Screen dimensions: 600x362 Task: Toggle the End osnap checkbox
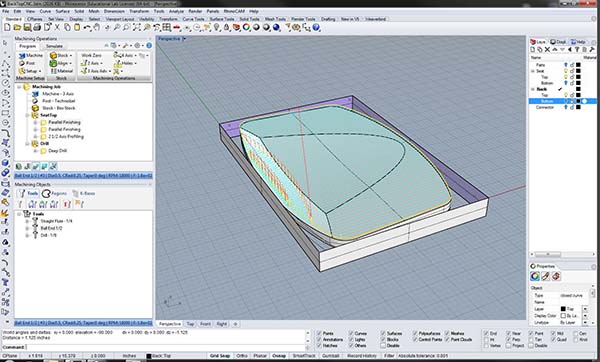(x=486, y=333)
